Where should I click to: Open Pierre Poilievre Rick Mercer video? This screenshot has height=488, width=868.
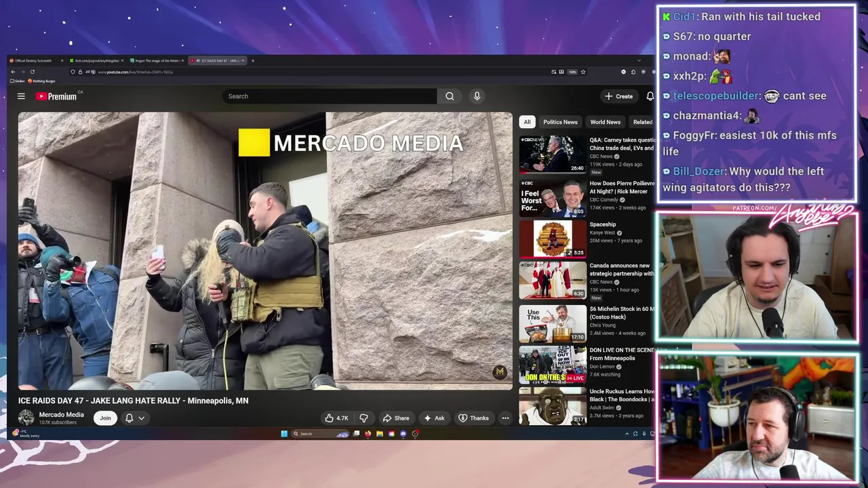coord(553,197)
